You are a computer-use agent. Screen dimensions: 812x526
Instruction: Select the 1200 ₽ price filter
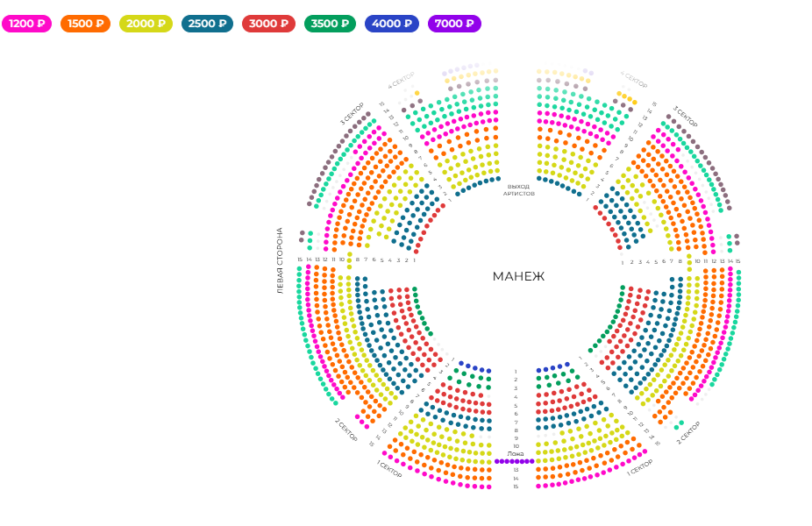(26, 25)
